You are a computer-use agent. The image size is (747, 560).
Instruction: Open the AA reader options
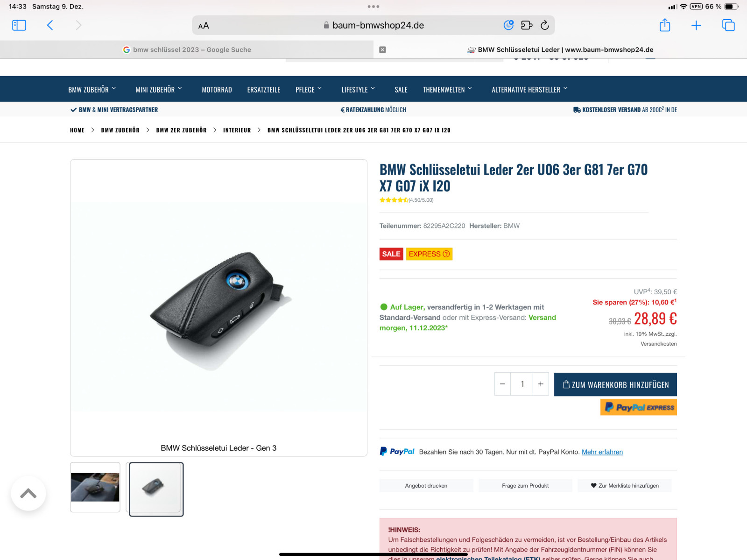point(204,26)
